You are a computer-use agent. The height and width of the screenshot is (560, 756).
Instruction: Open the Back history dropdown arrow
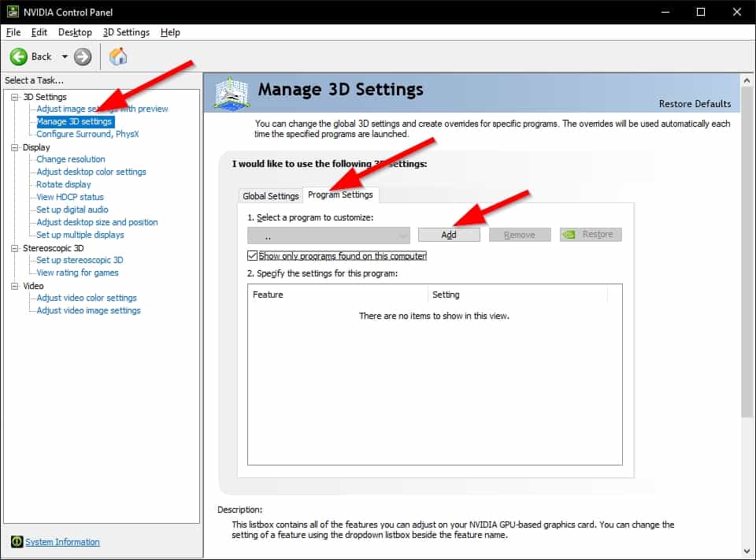pos(65,57)
